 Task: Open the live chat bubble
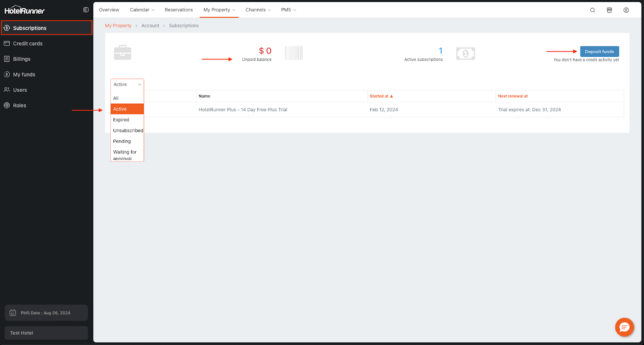[x=624, y=327]
